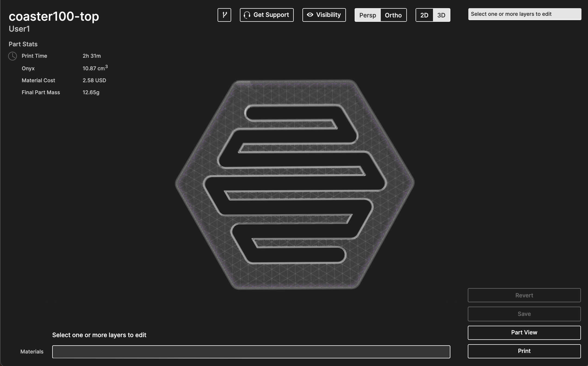Open Part View
This screenshot has width=588, height=366.
click(x=524, y=333)
